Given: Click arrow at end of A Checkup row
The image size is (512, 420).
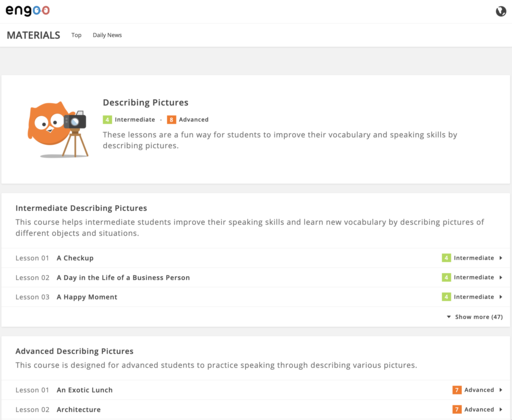Looking at the screenshot, I should [x=501, y=258].
